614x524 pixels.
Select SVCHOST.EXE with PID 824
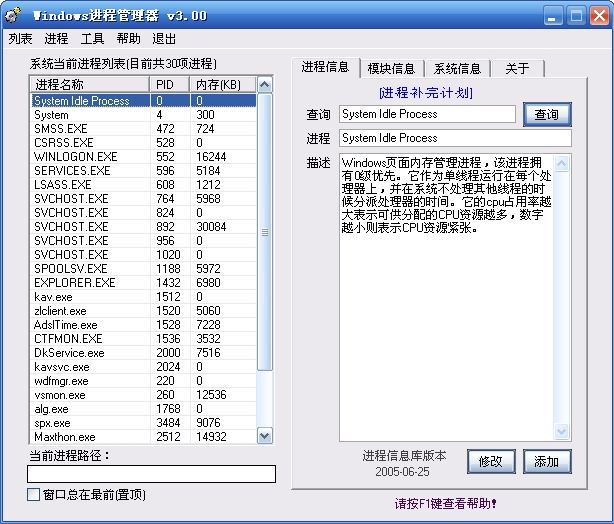144,213
